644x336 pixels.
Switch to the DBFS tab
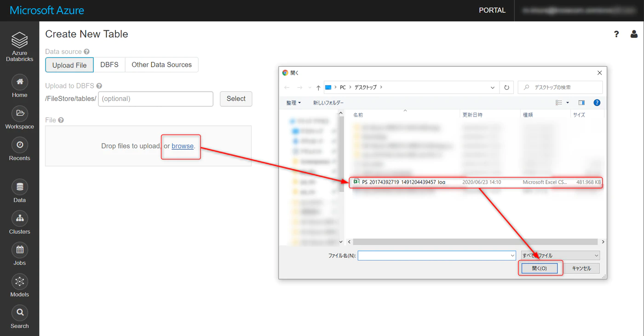pyautogui.click(x=109, y=65)
